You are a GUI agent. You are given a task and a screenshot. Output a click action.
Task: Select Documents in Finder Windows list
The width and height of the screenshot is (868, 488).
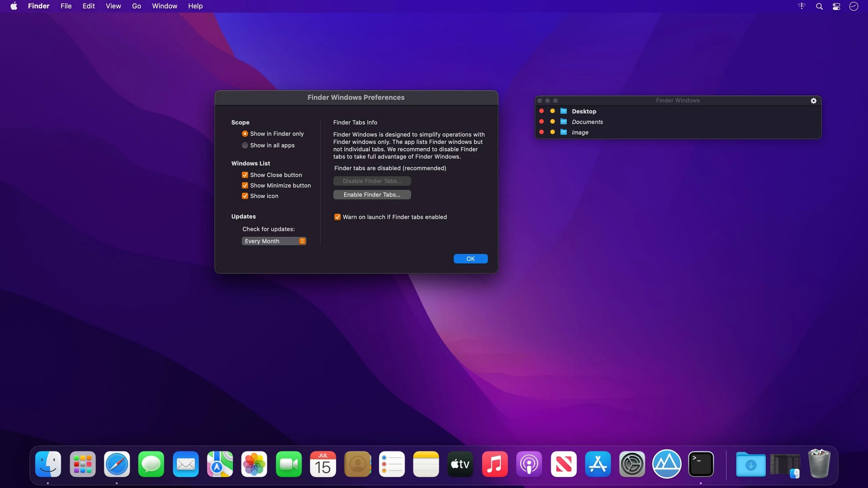coord(587,122)
